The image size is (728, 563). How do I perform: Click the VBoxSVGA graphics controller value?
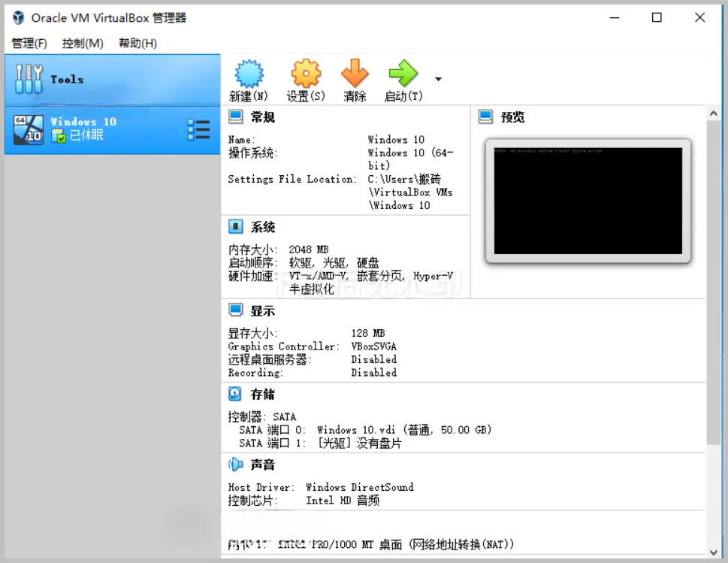coord(373,346)
